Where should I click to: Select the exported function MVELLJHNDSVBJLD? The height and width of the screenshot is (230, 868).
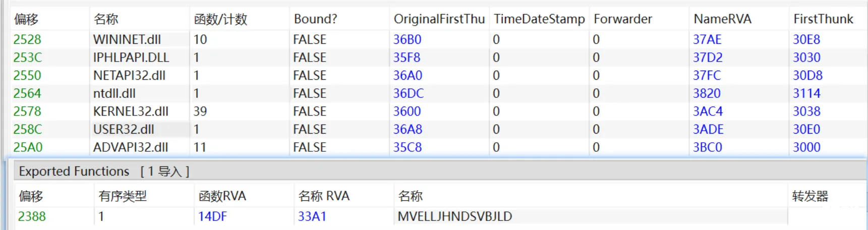pos(454,216)
